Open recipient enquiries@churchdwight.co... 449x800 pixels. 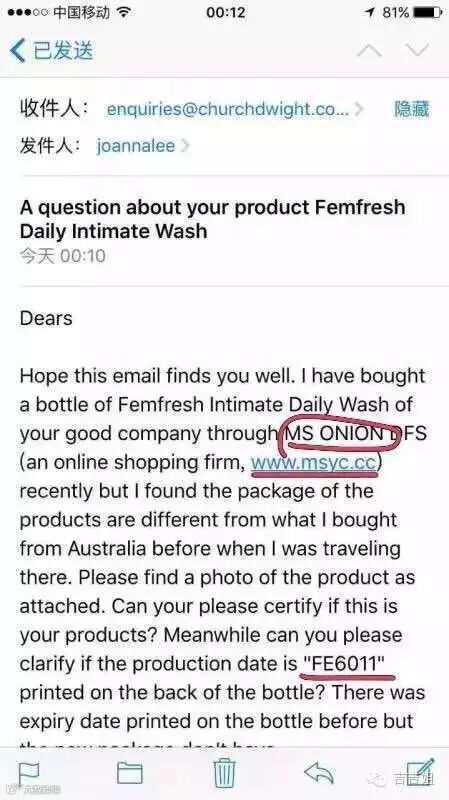[228, 109]
